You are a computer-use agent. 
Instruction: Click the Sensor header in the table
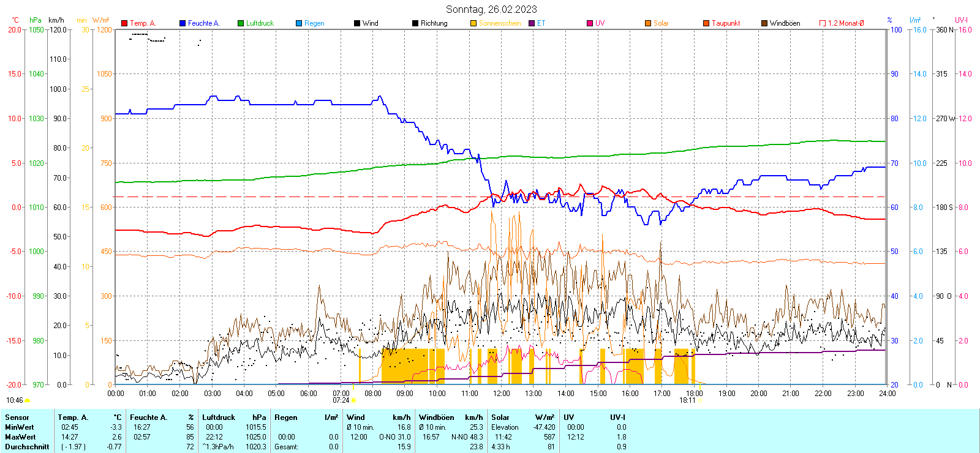(17, 417)
